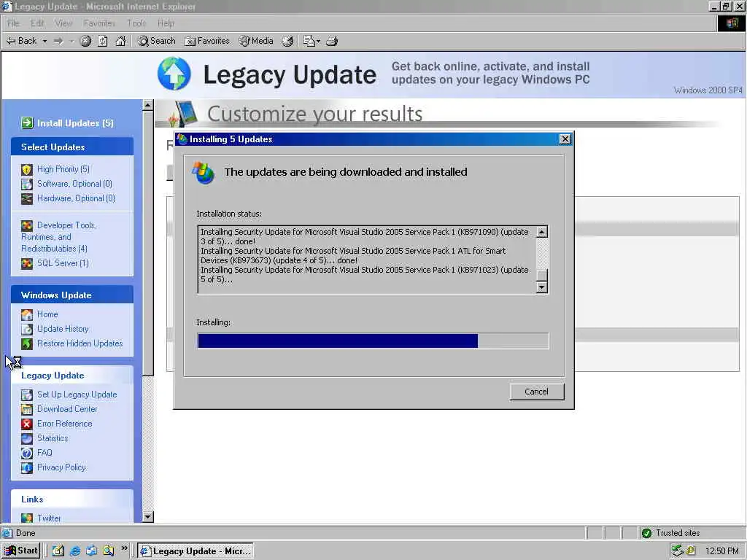Click the browser Stop toolbar icon

(x=85, y=41)
